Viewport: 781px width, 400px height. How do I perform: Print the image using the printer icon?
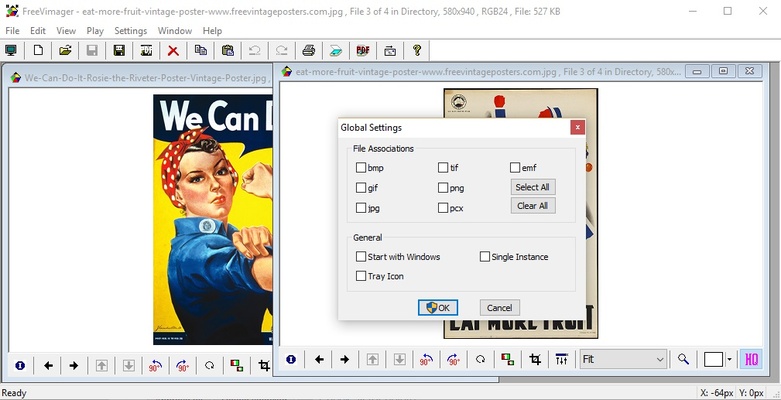coord(309,50)
